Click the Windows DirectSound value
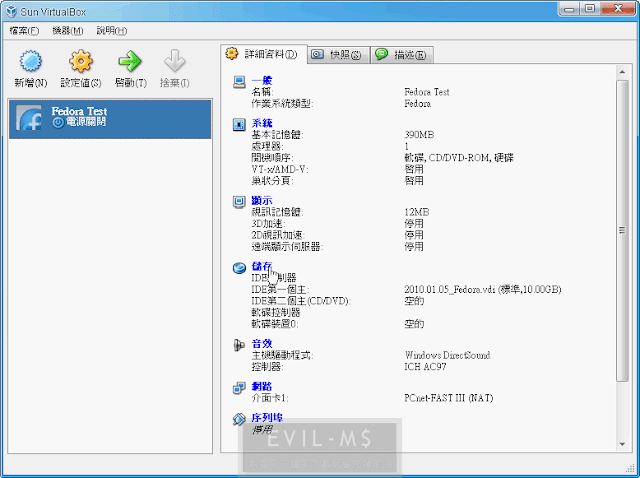This screenshot has width=640, height=478. click(447, 355)
